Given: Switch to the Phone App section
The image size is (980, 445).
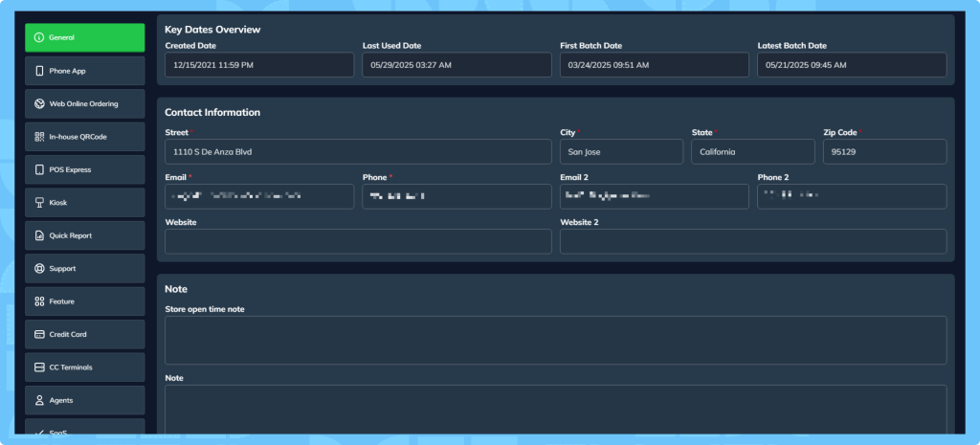Looking at the screenshot, I should coord(85,71).
